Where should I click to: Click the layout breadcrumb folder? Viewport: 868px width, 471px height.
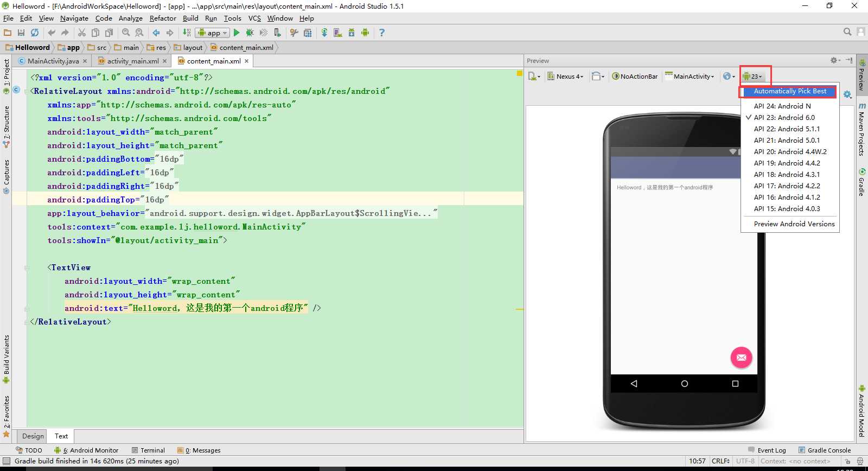click(x=188, y=48)
